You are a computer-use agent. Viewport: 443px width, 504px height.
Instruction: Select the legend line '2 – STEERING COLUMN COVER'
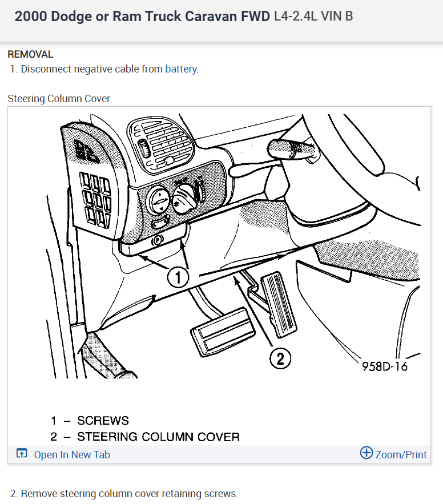145,437
